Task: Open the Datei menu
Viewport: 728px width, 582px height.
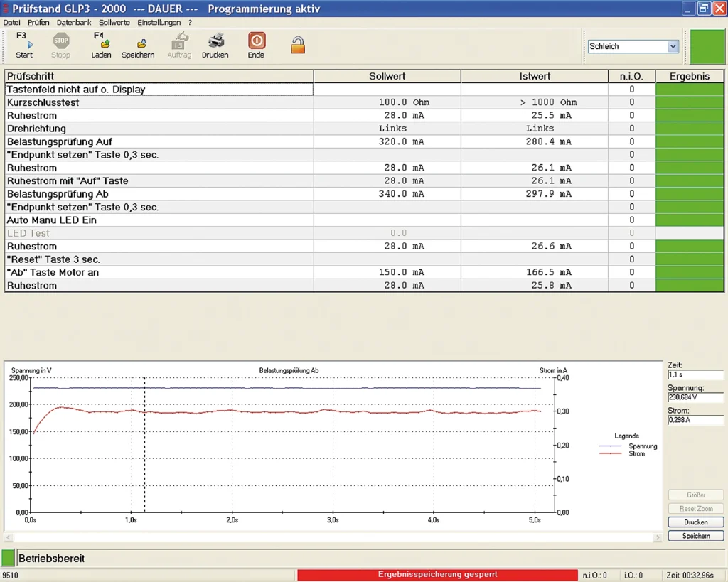Action: [12, 23]
